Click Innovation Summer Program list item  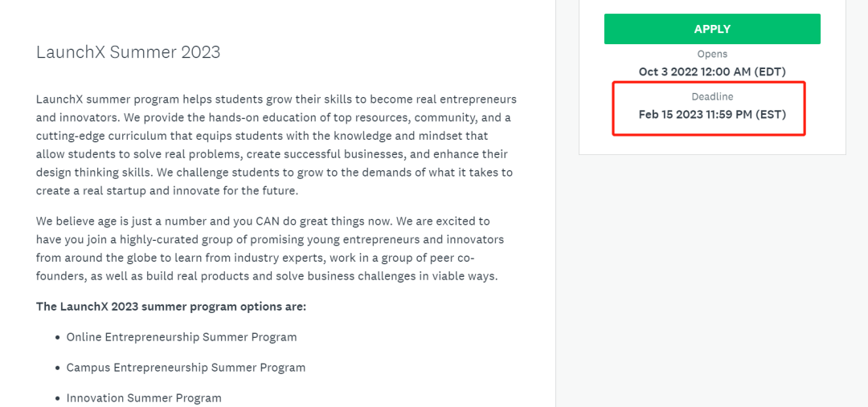coord(144,398)
